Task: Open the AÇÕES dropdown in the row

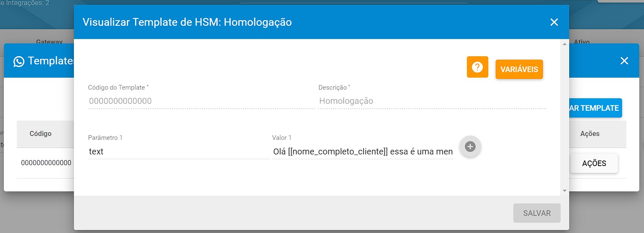Action: point(594,163)
